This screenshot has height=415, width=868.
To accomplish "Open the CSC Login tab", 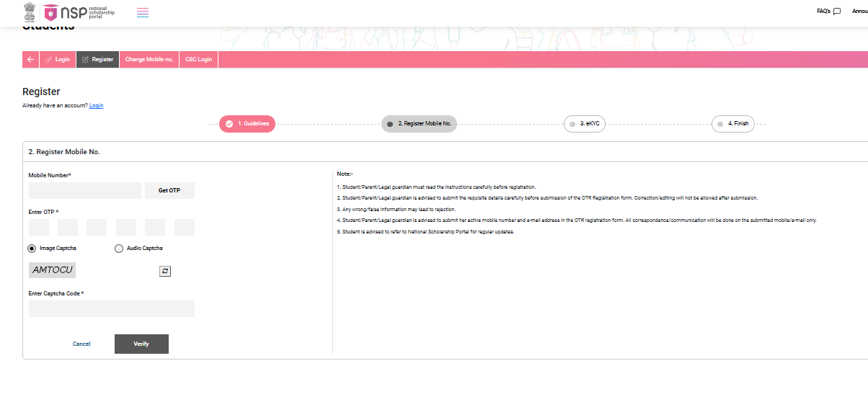I will click(199, 59).
